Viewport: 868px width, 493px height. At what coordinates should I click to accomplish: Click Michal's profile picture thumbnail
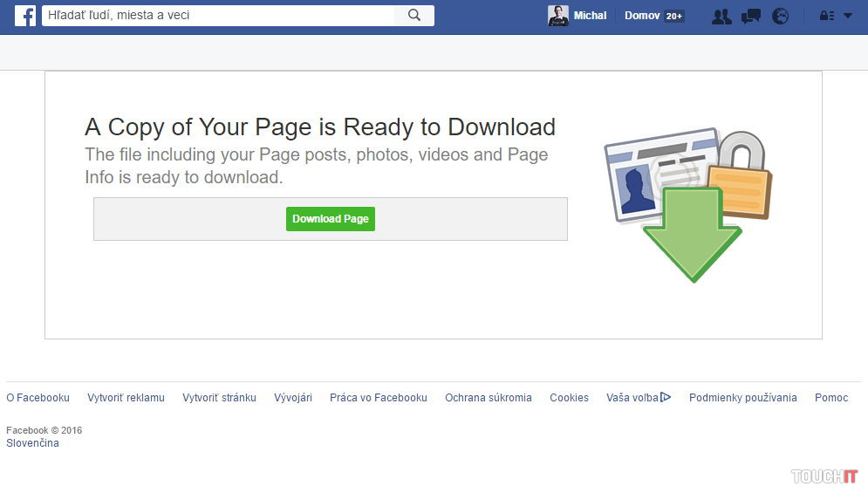click(x=558, y=16)
